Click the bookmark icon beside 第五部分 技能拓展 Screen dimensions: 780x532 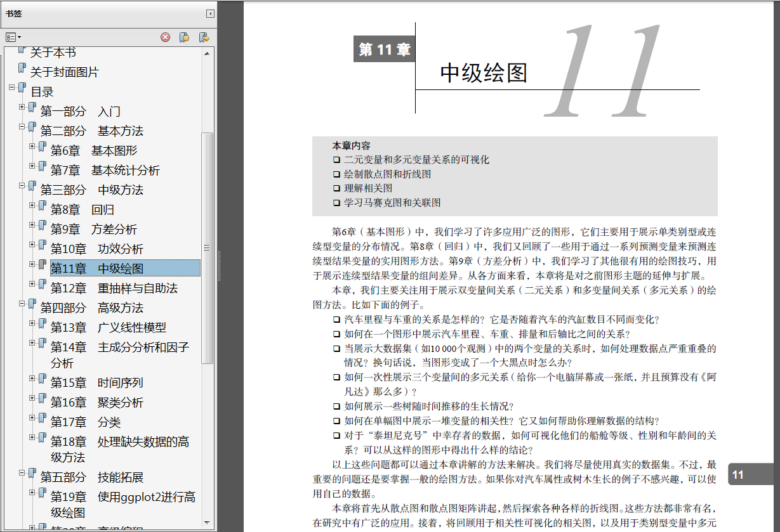(32, 474)
